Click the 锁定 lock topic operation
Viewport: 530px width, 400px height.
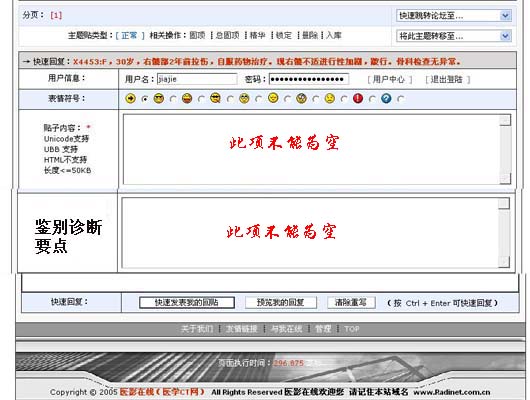[x=284, y=35]
